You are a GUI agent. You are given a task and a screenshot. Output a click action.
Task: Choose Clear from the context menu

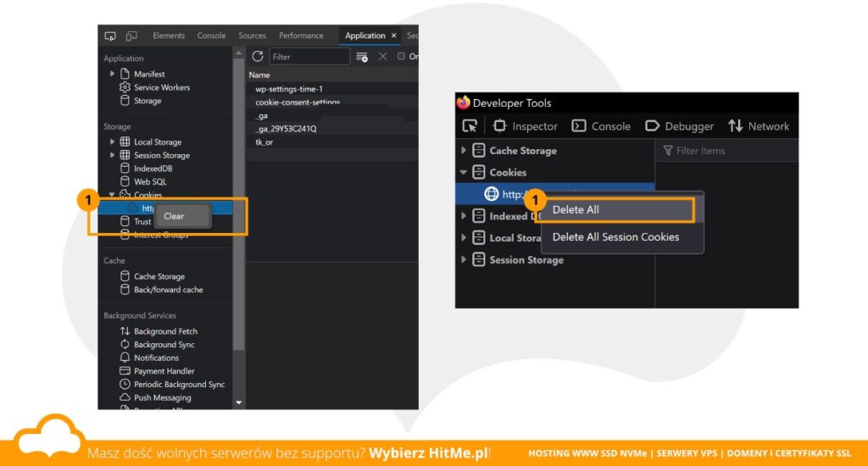pos(181,216)
